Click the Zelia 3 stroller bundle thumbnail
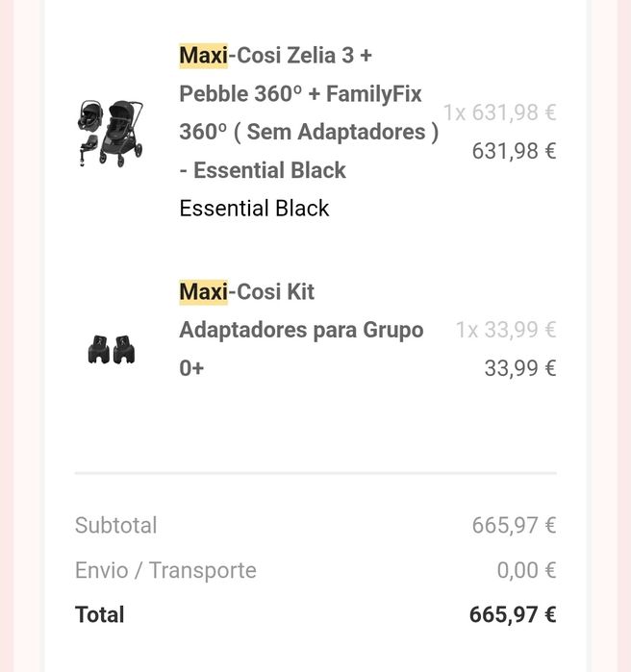This screenshot has height=672, width=631. coord(111,133)
